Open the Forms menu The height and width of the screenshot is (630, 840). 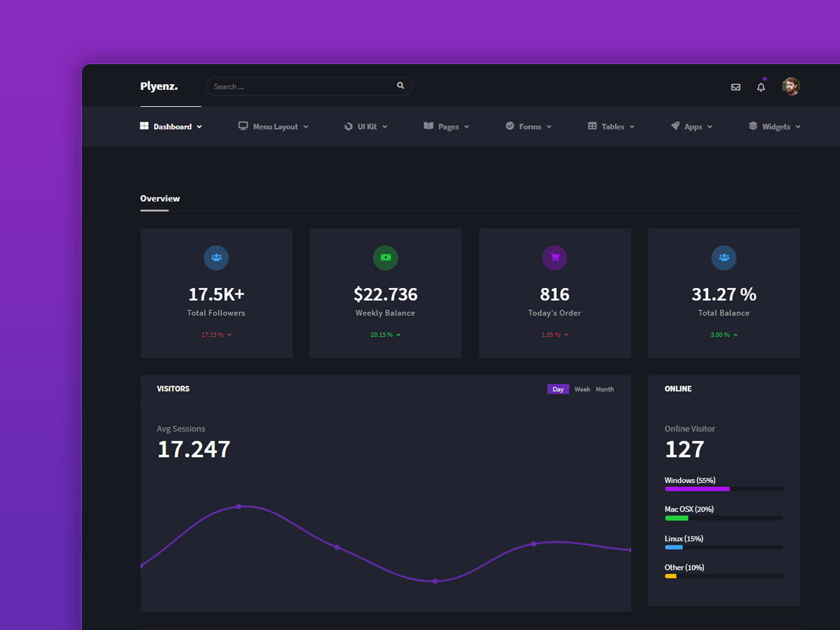[530, 127]
